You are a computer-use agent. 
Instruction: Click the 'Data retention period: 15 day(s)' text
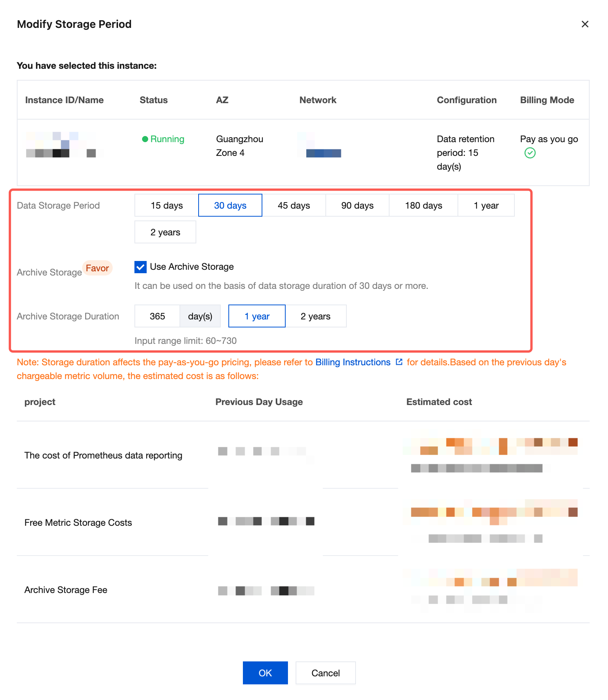point(466,153)
